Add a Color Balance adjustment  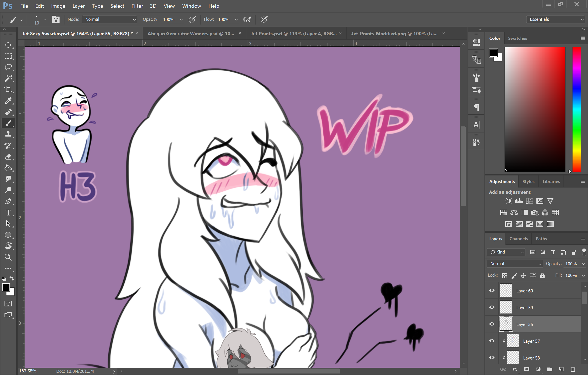point(514,212)
